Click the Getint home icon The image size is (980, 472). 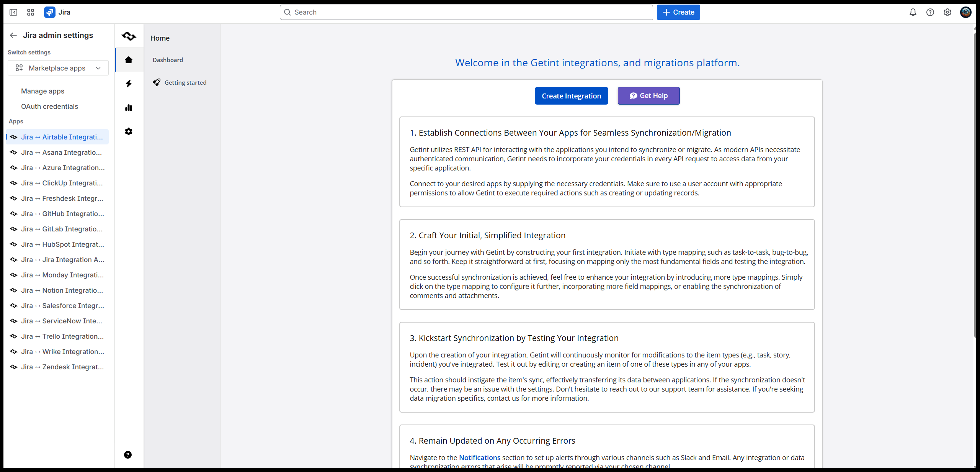129,60
